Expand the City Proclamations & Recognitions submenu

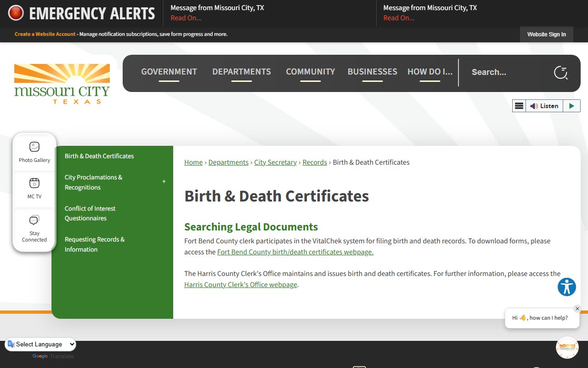pos(164,182)
